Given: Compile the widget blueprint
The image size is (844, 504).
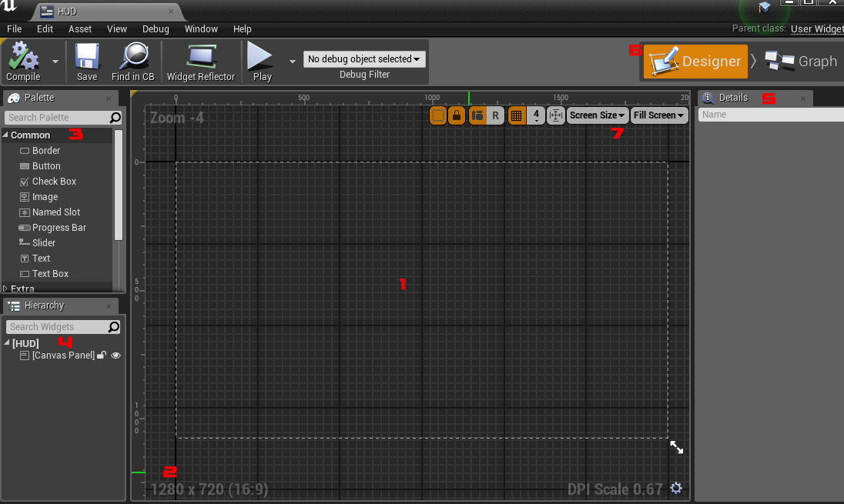Looking at the screenshot, I should (23, 62).
